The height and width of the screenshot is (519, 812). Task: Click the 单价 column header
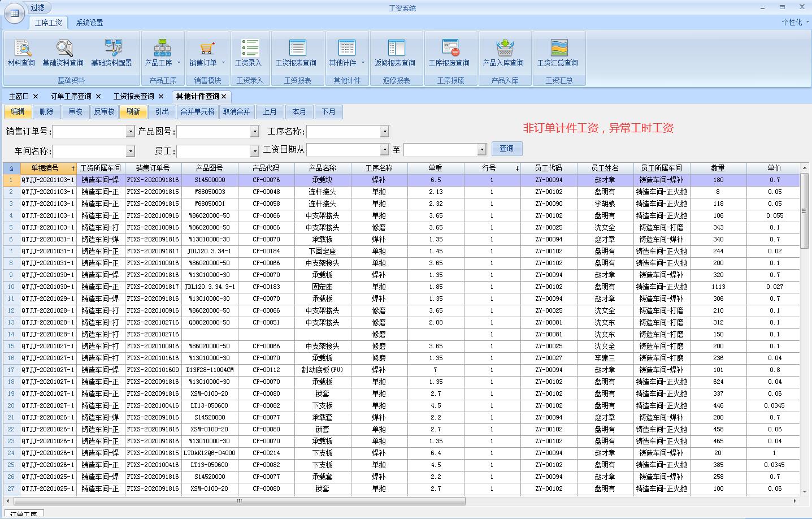774,168
